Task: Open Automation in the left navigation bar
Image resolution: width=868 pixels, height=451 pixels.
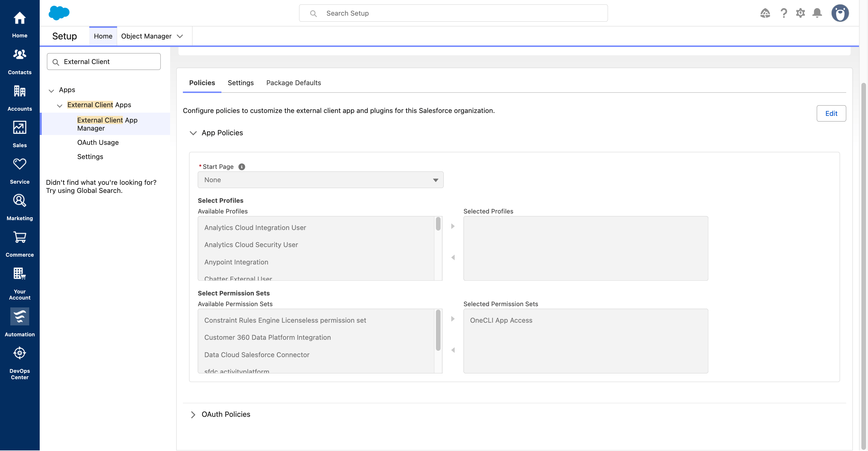Action: pyautogui.click(x=19, y=322)
